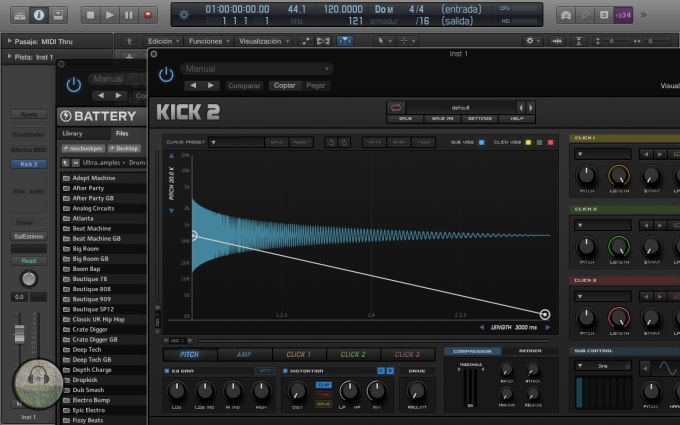Toggle the red Click View square
680x425 pixels.
coord(550,142)
